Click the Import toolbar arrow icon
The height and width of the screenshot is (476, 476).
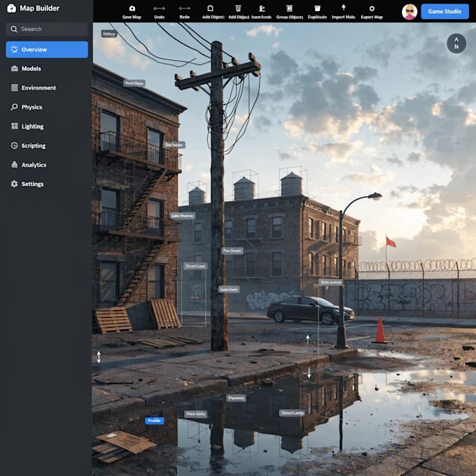click(343, 8)
